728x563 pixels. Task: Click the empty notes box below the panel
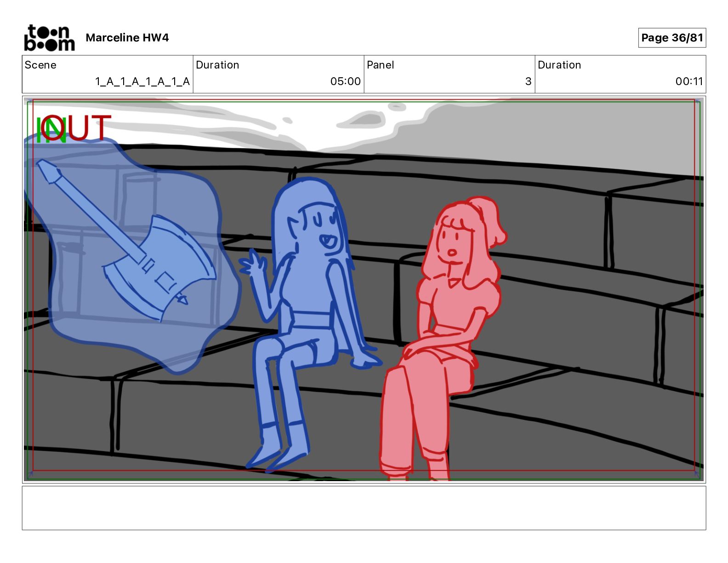(x=364, y=508)
